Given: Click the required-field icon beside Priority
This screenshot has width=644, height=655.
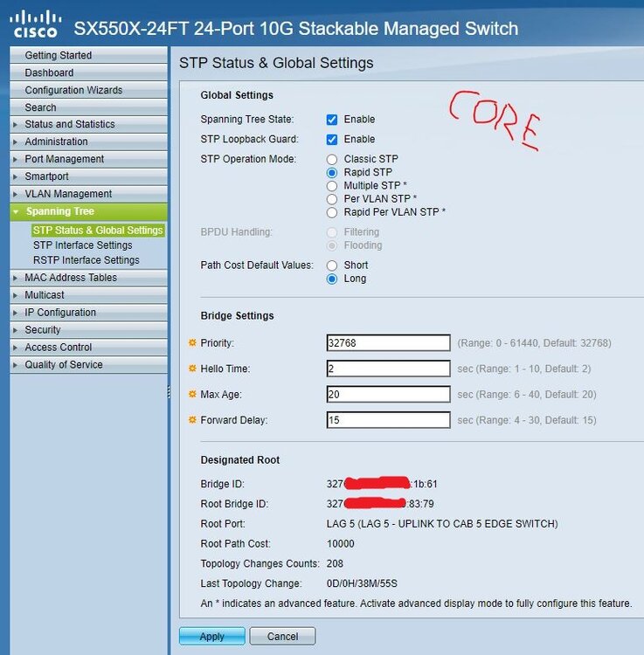Looking at the screenshot, I should pos(192,343).
